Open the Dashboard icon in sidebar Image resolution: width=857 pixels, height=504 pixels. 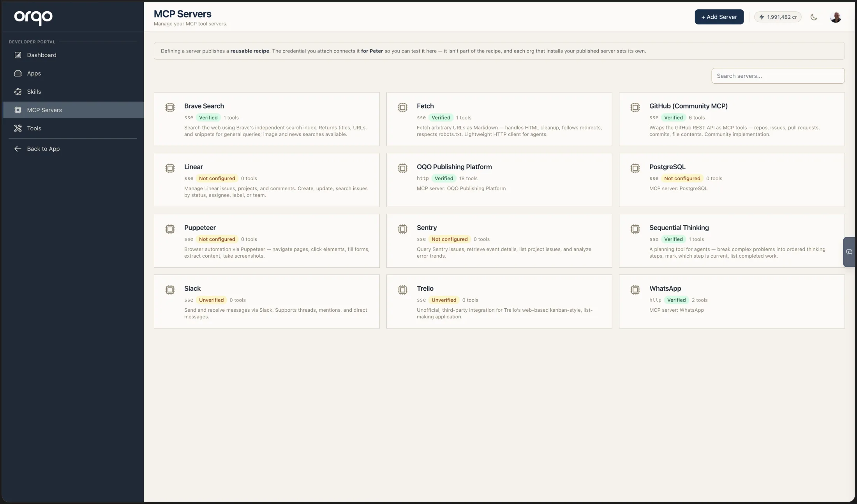pyautogui.click(x=18, y=55)
